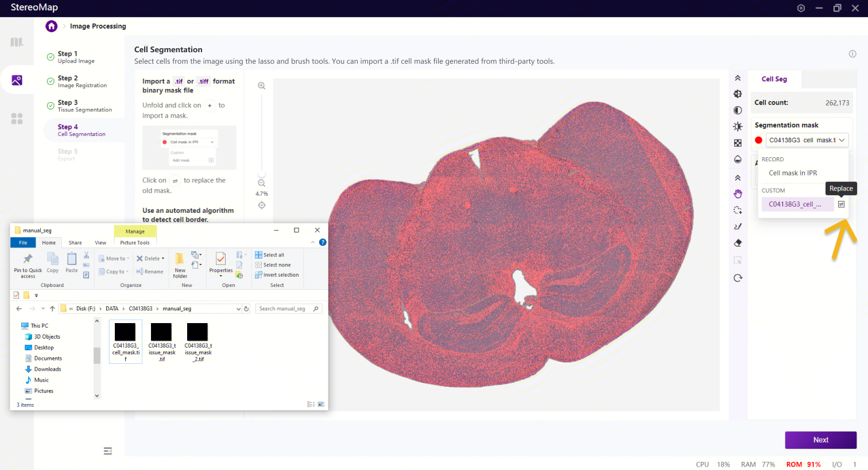The height and width of the screenshot is (470, 868).
Task: Collapse the lower drawing tools group
Action: (738, 178)
